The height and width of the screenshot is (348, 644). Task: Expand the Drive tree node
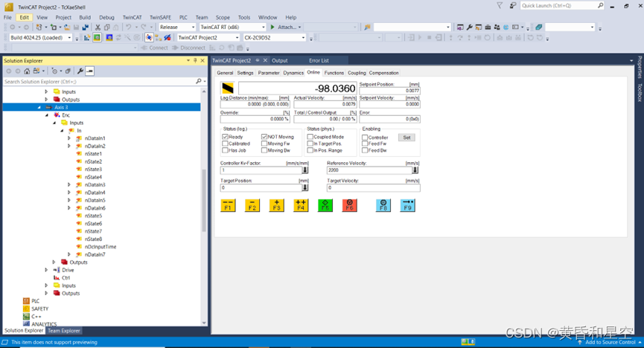pyautogui.click(x=46, y=270)
